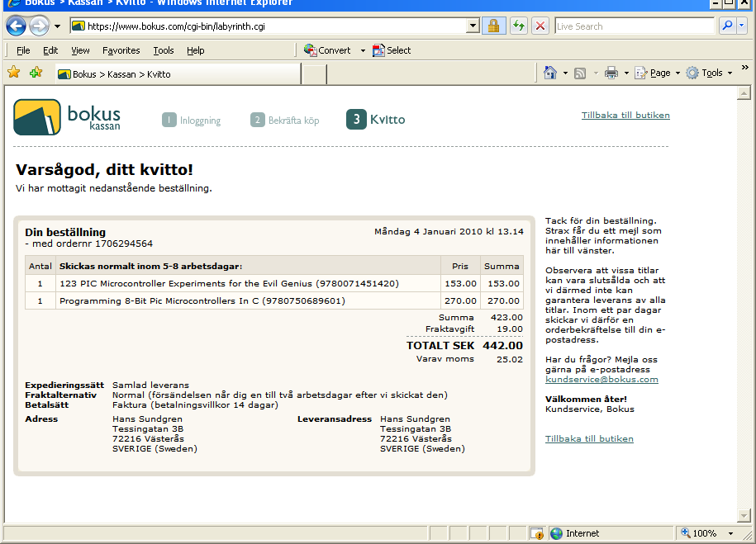
Task: Open the Favorites Center star icon
Action: pyautogui.click(x=14, y=73)
